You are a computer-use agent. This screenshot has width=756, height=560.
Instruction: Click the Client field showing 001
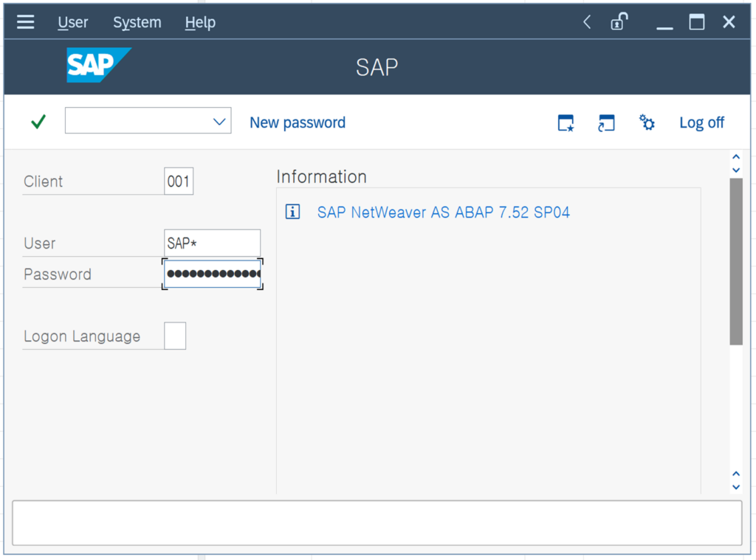(179, 182)
